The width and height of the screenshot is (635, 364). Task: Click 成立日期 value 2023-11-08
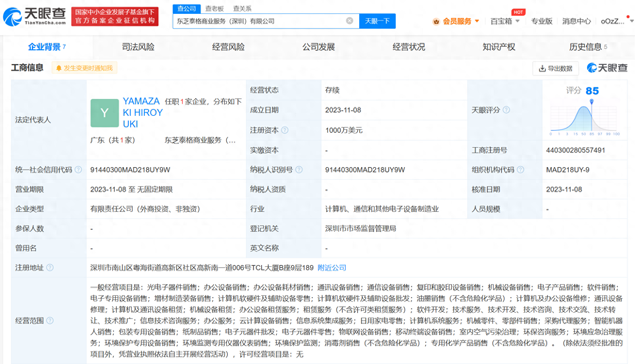(343, 110)
